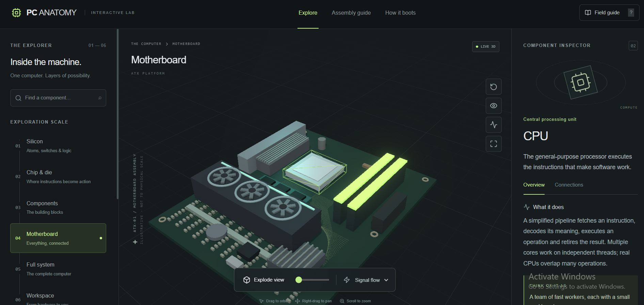Screen dimensions: 644x305
Task: Click the pulse activity icon button
Action: 494,125
